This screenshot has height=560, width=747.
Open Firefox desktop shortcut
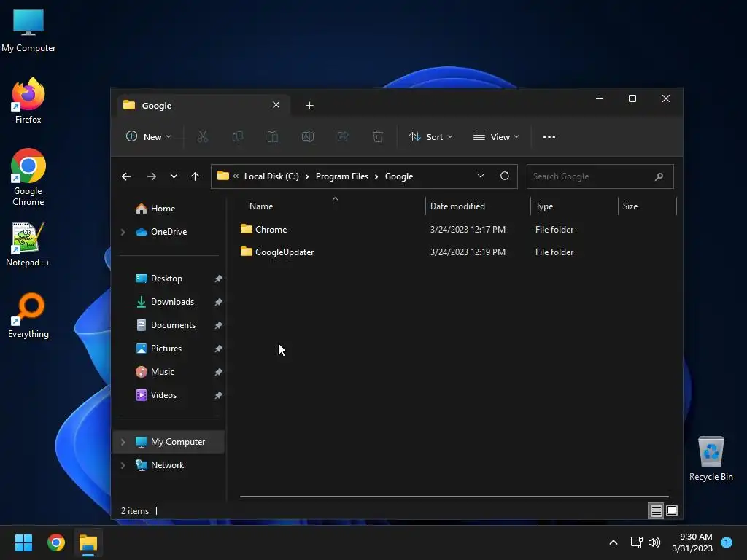pos(28,101)
